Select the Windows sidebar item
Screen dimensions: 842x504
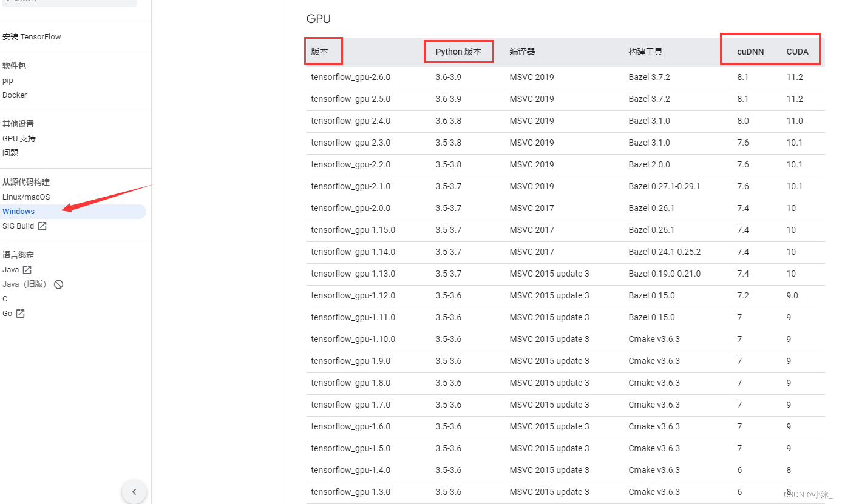[73, 212]
